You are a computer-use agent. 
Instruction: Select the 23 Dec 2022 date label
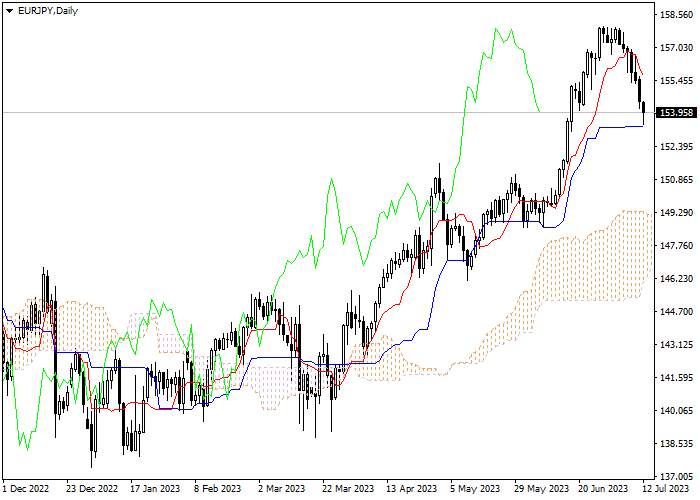pos(92,488)
